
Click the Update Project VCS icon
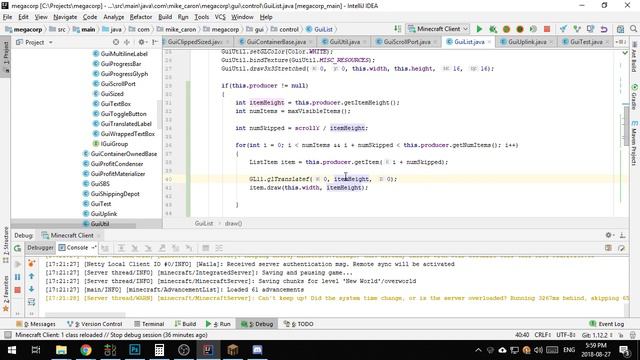[563, 29]
